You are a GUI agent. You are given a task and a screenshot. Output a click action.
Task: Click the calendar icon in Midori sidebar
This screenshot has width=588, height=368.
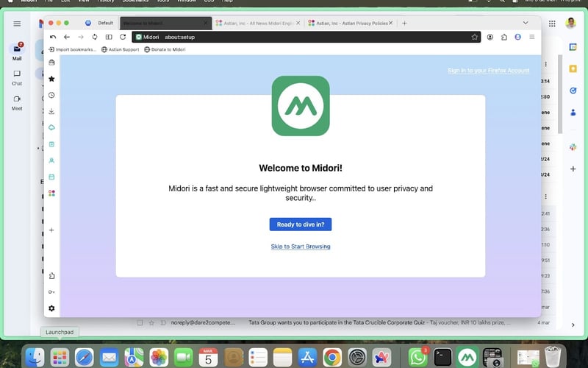[x=51, y=177]
